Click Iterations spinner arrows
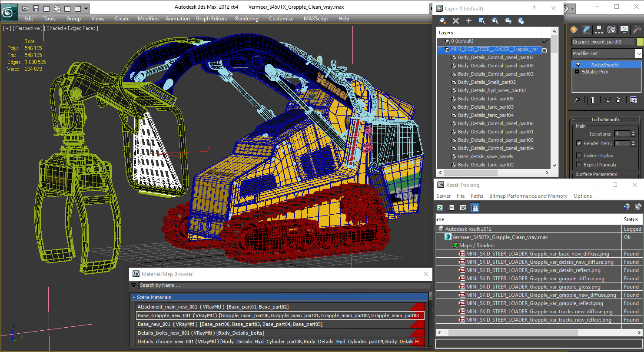 pos(633,134)
